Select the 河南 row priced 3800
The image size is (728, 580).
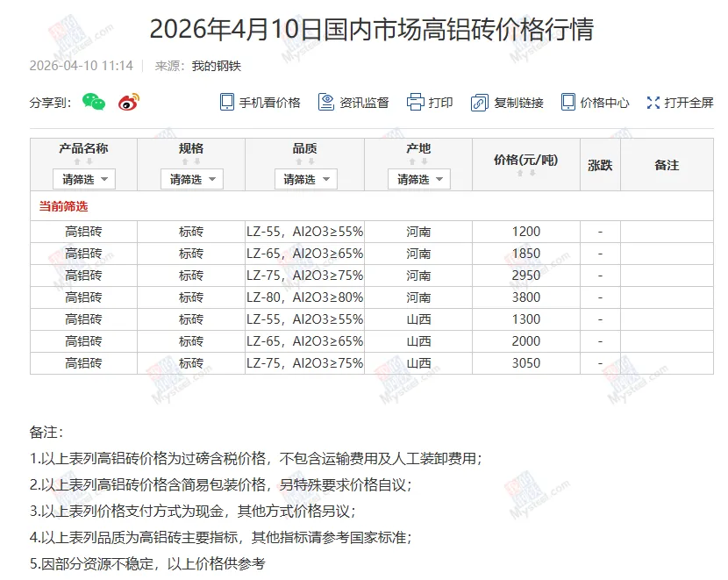pyautogui.click(x=351, y=297)
